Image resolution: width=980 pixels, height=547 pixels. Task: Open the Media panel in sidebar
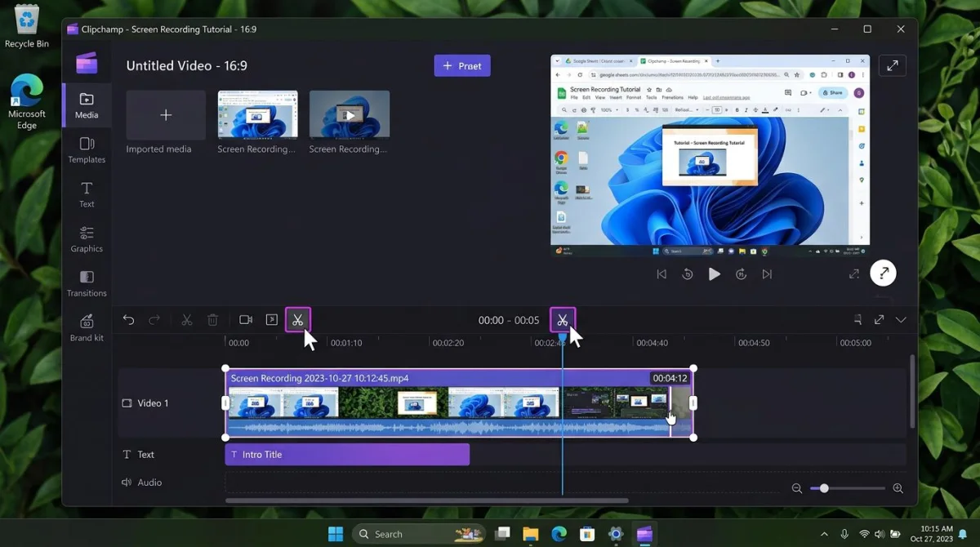tap(87, 105)
